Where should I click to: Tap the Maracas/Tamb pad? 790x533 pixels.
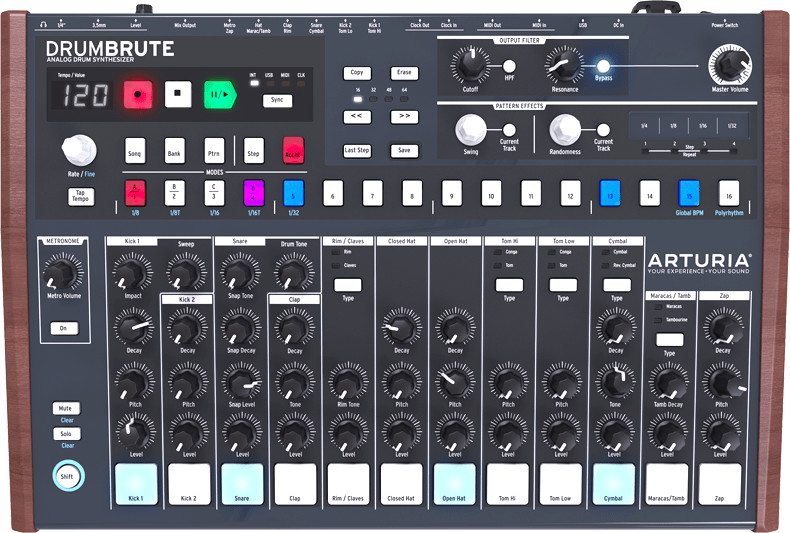pyautogui.click(x=667, y=484)
